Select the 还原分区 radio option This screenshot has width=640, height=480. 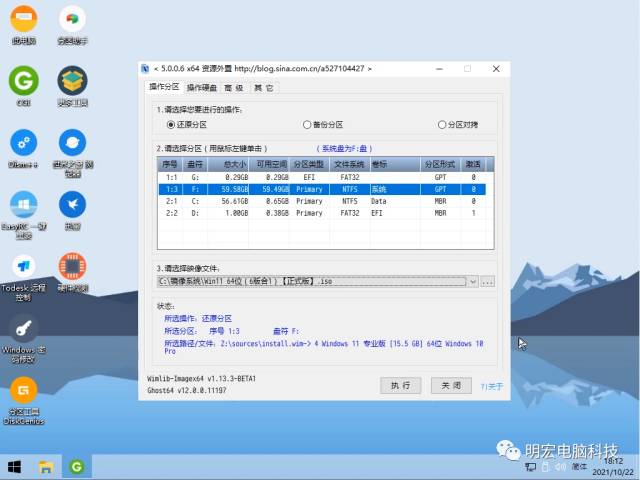pos(187,124)
